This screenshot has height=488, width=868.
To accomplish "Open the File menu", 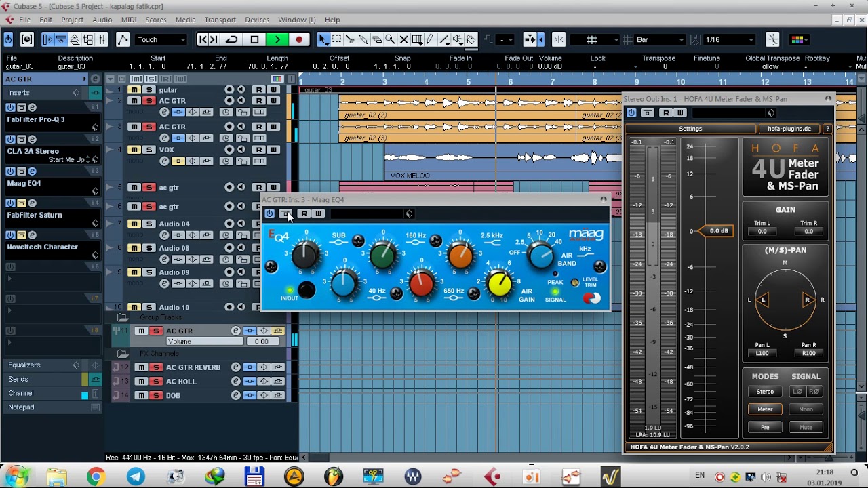I will point(24,20).
